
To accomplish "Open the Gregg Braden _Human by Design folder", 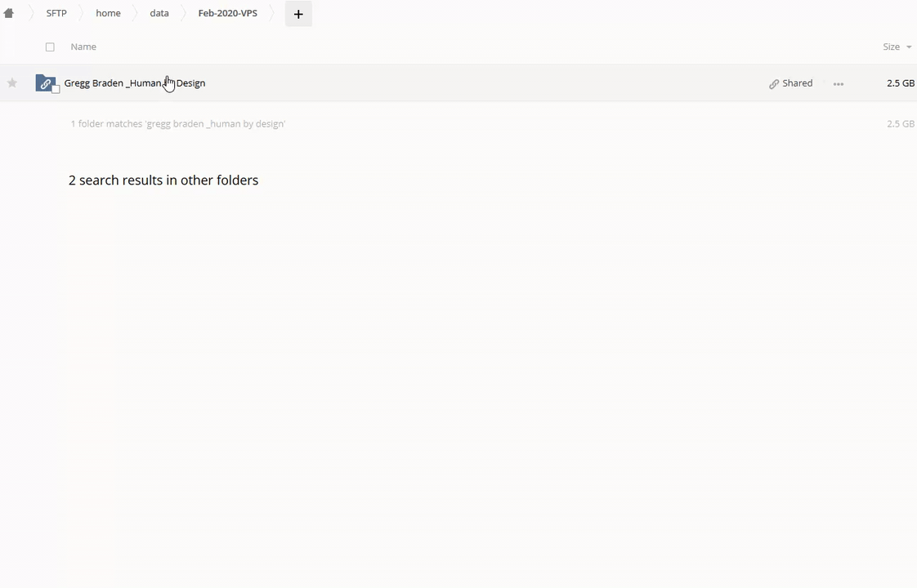I will 135,83.
